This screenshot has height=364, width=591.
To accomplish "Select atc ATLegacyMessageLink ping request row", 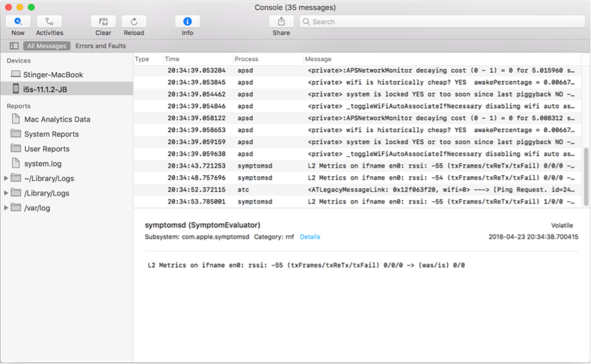I will (358, 190).
